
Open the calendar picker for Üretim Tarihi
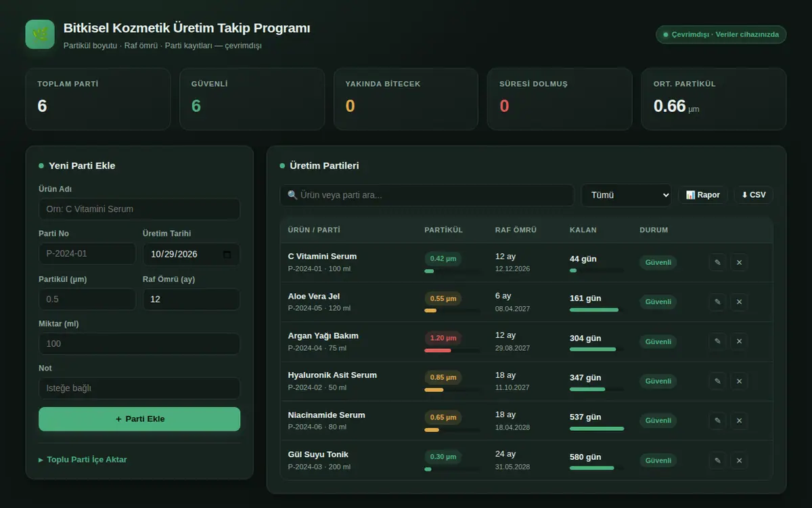[x=227, y=254]
